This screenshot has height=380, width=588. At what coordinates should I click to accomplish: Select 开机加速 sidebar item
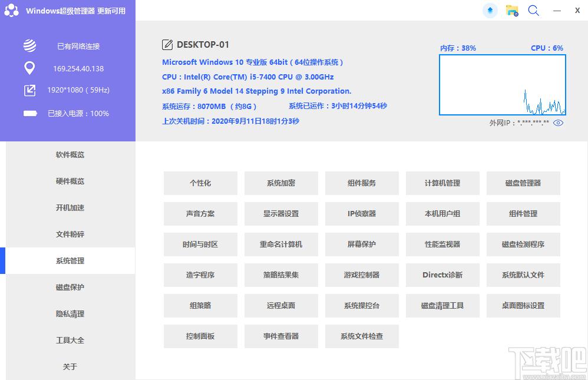70,207
